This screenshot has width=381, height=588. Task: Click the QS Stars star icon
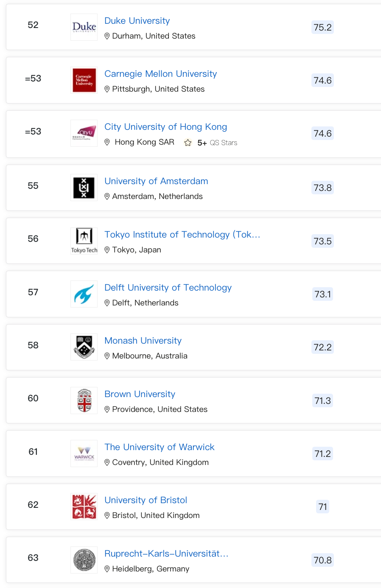(x=188, y=143)
